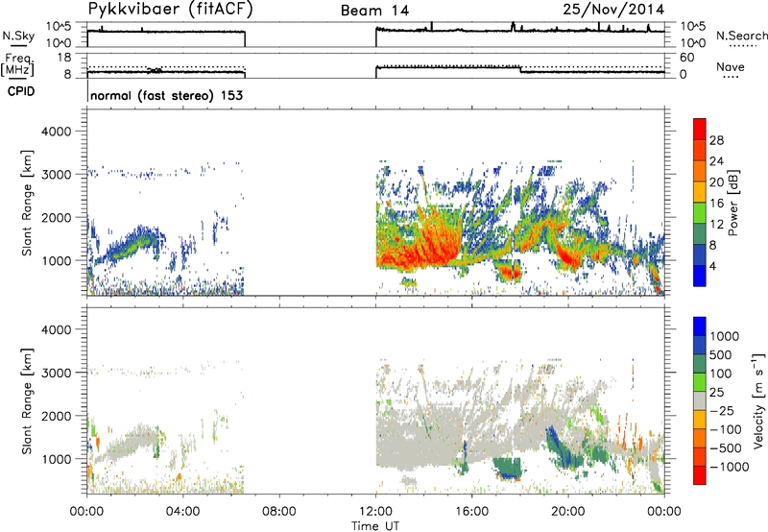
Task: Click the "20:00" time axis label
Action: (567, 512)
